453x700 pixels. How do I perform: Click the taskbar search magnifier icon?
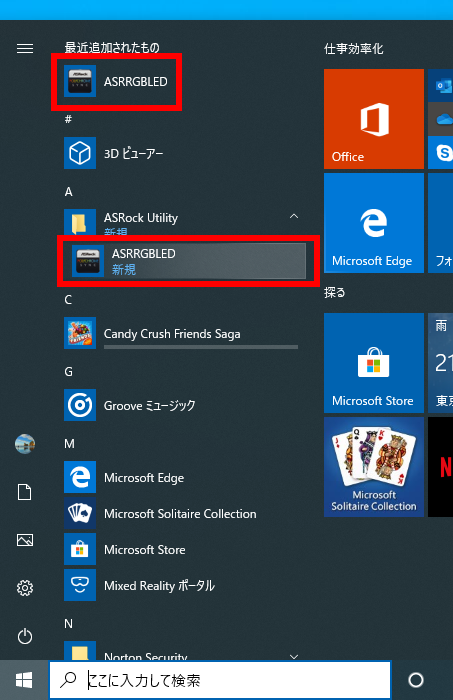tap(68, 679)
